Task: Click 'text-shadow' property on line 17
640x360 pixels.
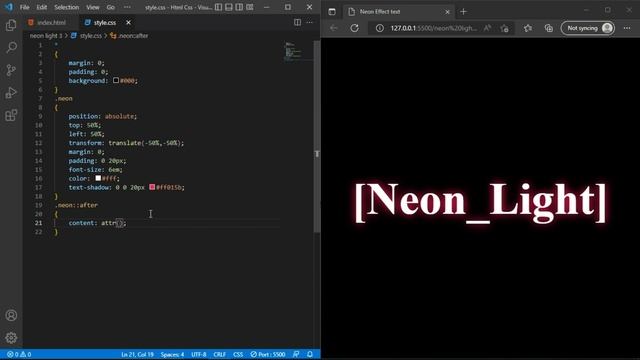Action: [89, 187]
